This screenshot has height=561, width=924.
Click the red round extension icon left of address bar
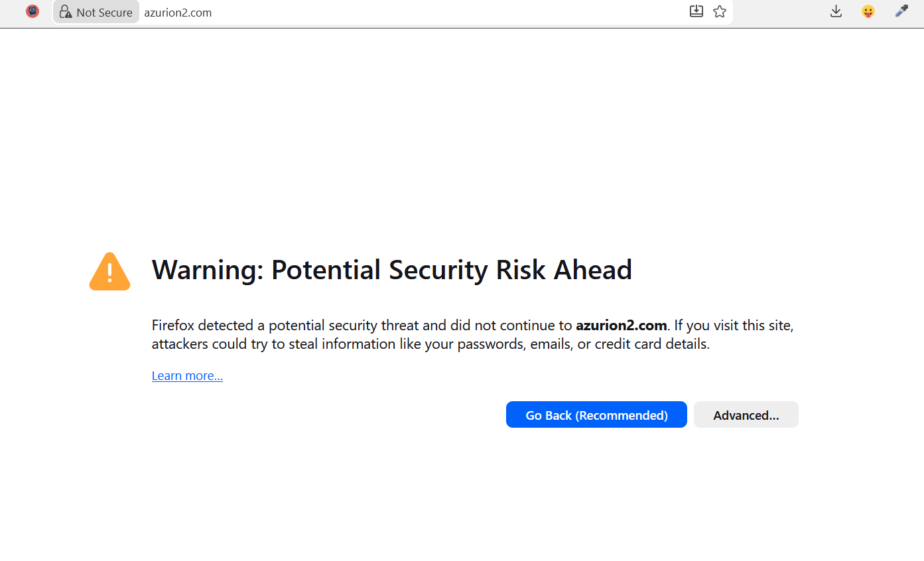pyautogui.click(x=33, y=11)
